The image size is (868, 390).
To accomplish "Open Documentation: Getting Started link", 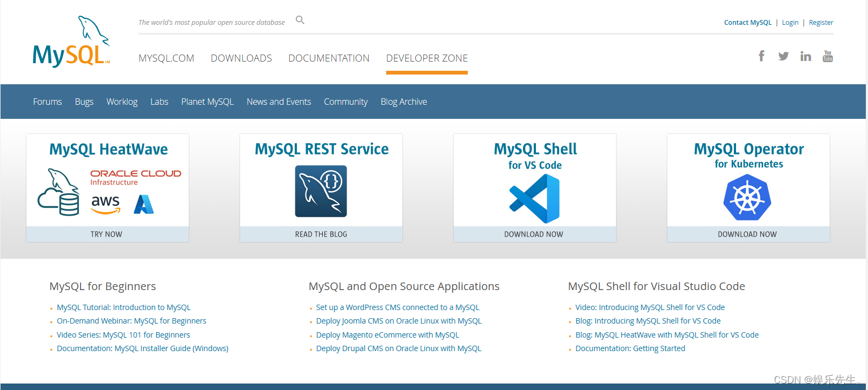I will point(630,348).
